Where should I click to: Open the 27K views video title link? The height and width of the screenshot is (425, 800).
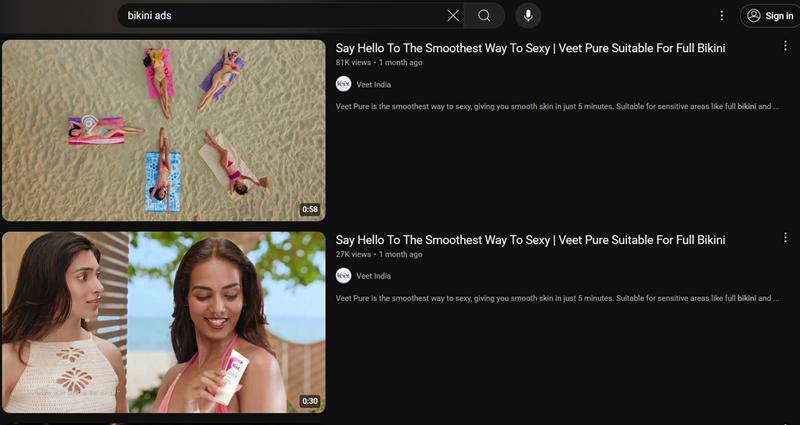530,240
